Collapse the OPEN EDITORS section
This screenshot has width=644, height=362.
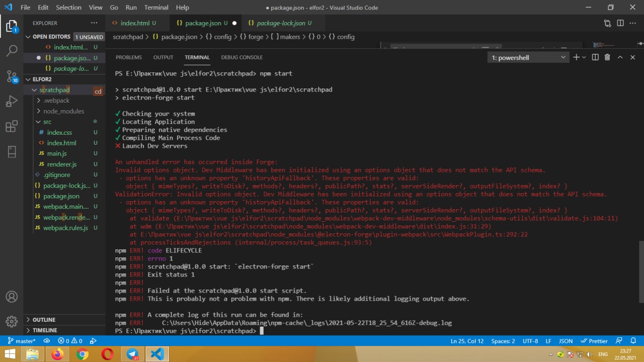point(51,37)
